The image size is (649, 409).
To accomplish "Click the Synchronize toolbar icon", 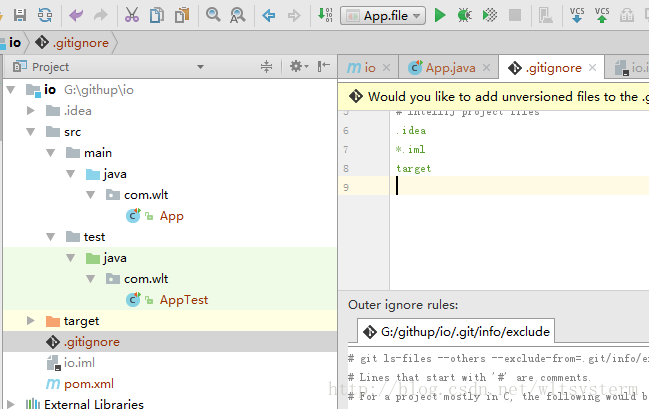I will click(45, 15).
